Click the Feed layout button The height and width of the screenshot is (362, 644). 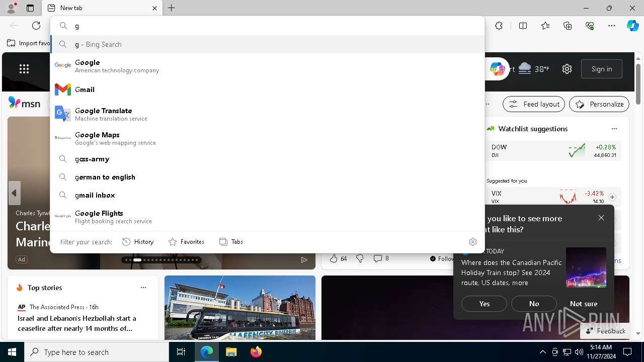pyautogui.click(x=534, y=104)
